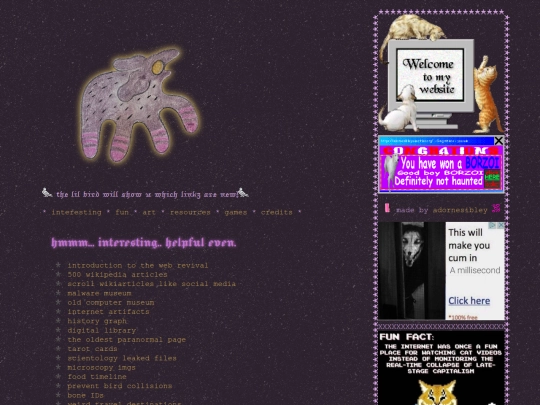The height and width of the screenshot is (405, 540).
Task: Click the creepy dog face ad image
Action: point(412,271)
